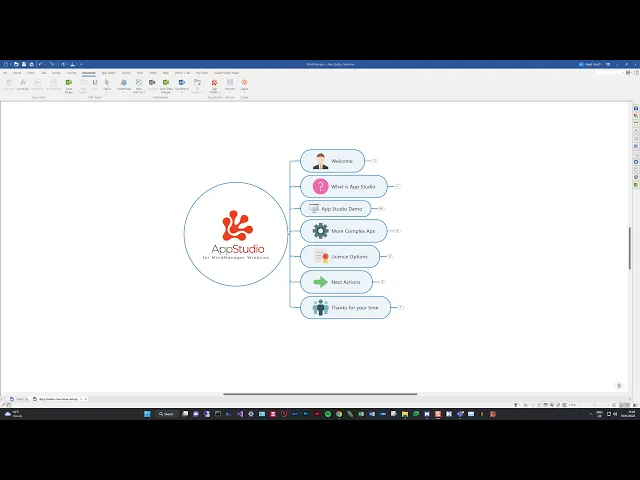Switch to the Review ribbon tab
640x480 pixels.
click(x=126, y=73)
